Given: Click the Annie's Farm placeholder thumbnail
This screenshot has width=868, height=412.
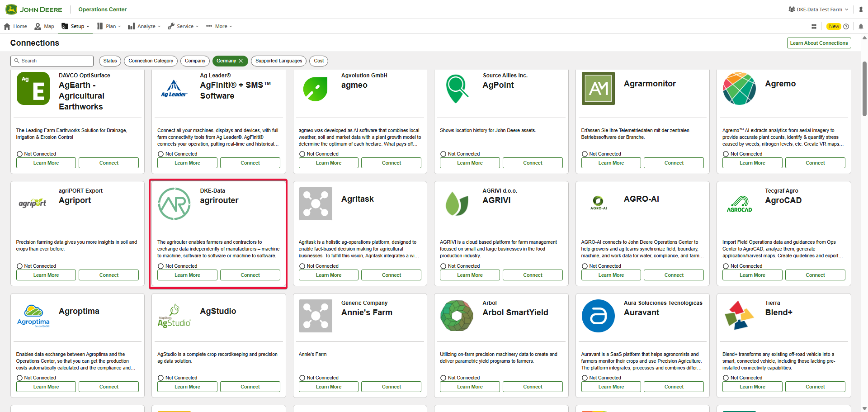Looking at the screenshot, I should (316, 316).
